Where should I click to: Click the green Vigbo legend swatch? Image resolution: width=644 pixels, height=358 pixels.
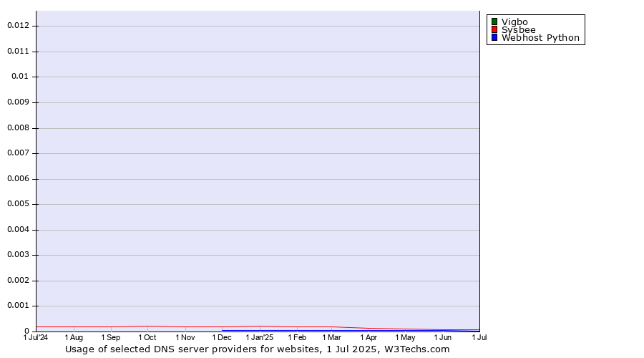pyautogui.click(x=494, y=21)
